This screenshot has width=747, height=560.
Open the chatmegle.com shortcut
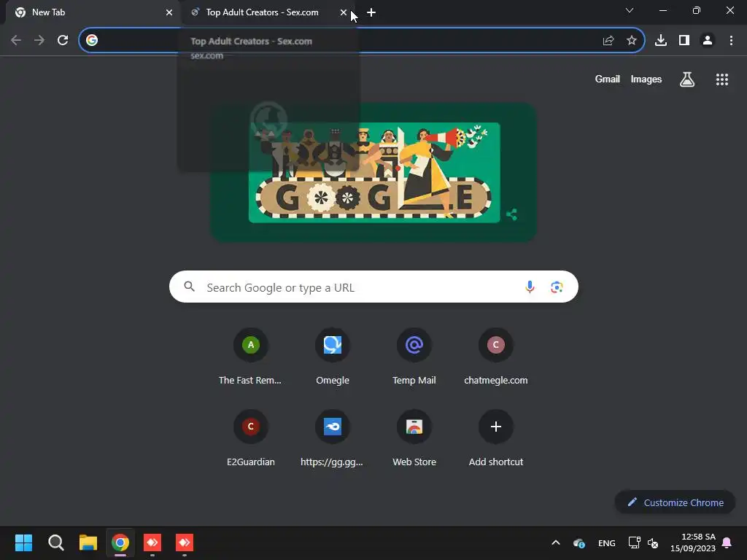pyautogui.click(x=496, y=356)
